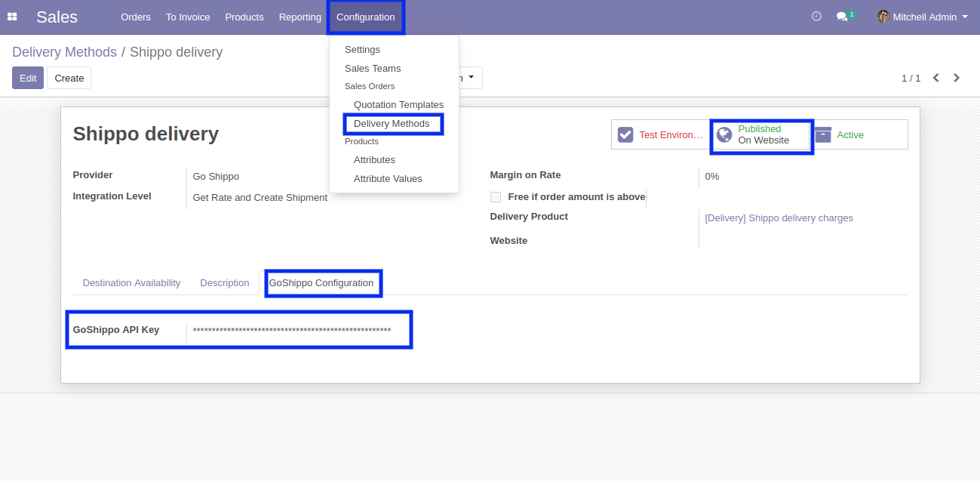Toggle the Active archive button

[859, 134]
